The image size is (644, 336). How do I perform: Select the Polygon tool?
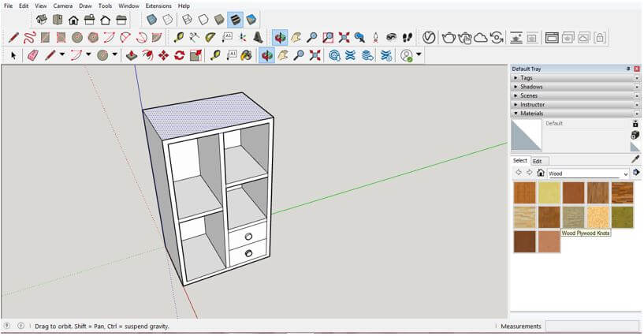click(x=93, y=38)
